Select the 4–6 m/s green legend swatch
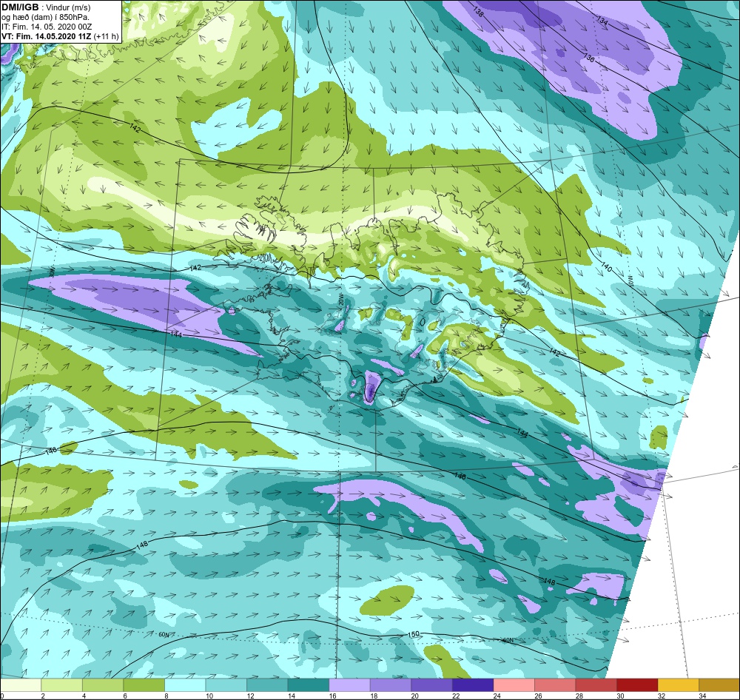Viewport: 740px width, 700px height. (x=103, y=685)
